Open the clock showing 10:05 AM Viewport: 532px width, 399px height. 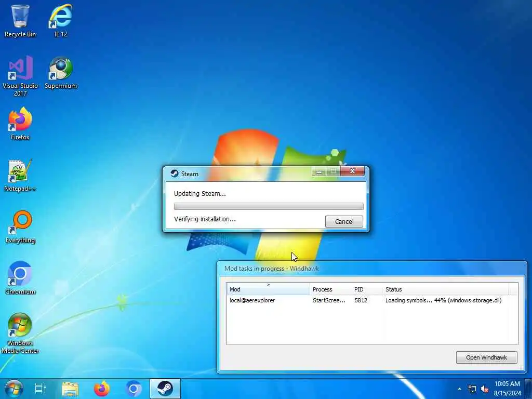coord(507,384)
